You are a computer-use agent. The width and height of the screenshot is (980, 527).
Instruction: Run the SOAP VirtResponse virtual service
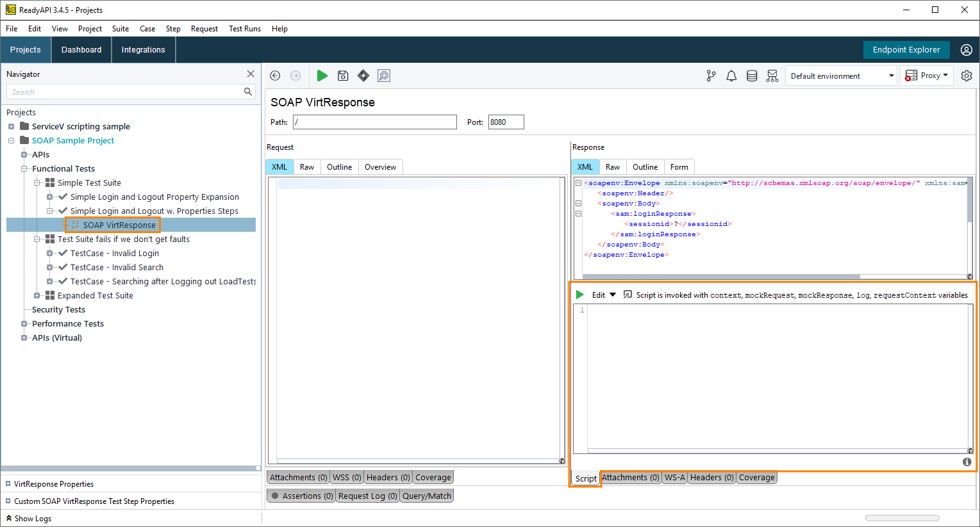[x=322, y=75]
